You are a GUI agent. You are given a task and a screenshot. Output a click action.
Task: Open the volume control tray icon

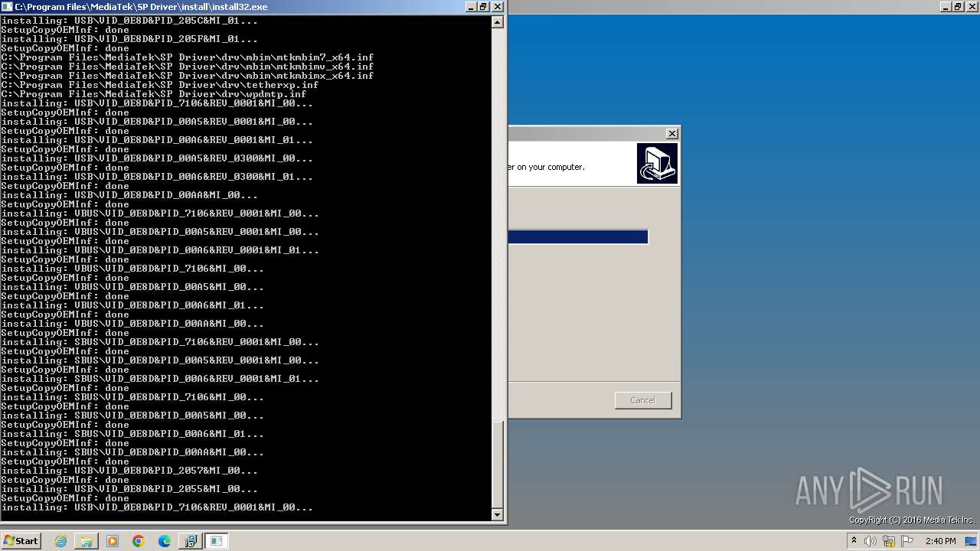pyautogui.click(x=871, y=541)
